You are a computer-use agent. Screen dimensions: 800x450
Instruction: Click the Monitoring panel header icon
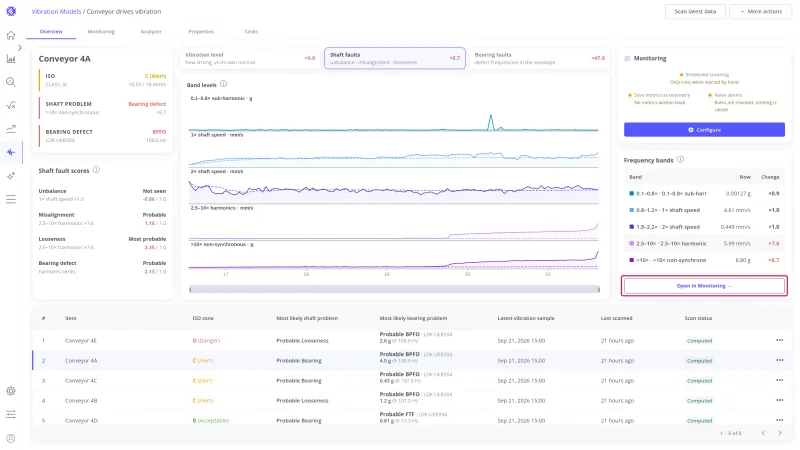[627, 58]
